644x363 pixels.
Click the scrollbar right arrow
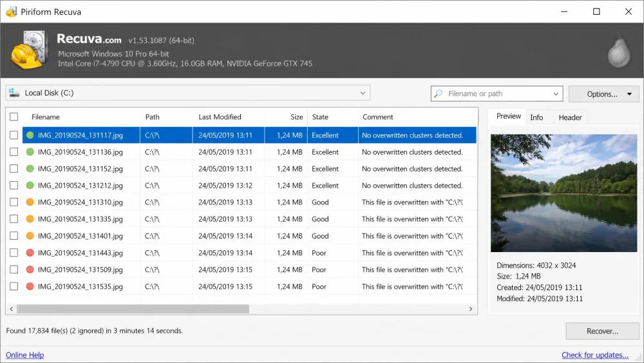[x=471, y=309]
